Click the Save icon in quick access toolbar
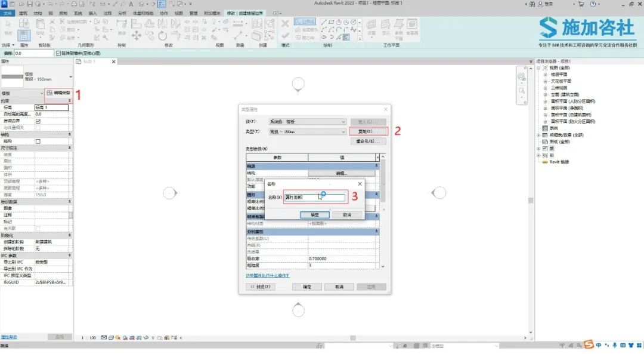Image resolution: width=644 pixels, height=363 pixels. [x=30, y=4]
